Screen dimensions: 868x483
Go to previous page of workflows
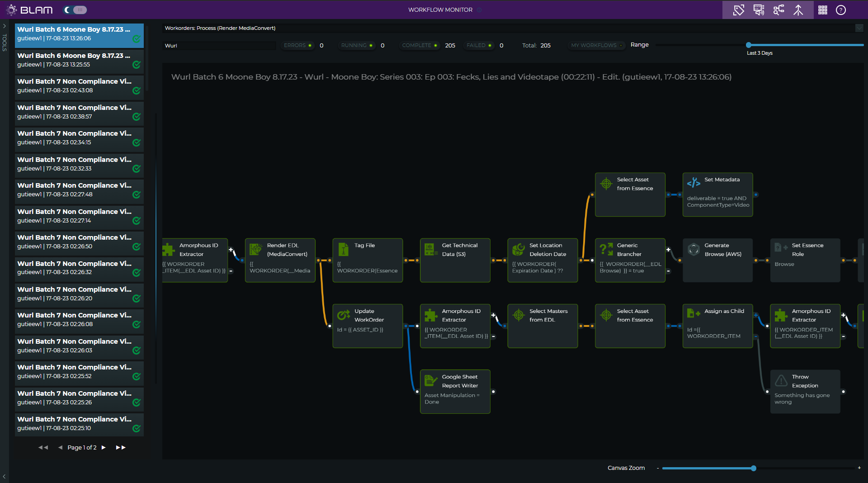(60, 447)
